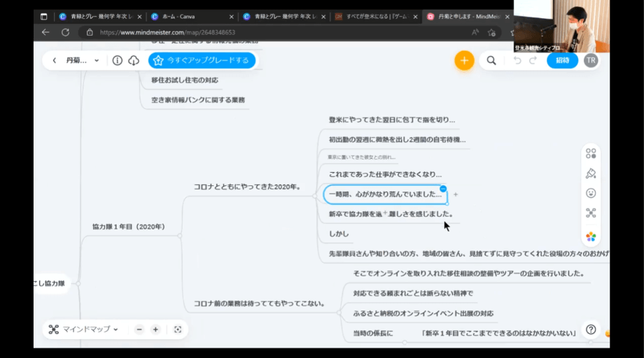
Task: Reload the page with browser refresh icon
Action: tap(65, 32)
